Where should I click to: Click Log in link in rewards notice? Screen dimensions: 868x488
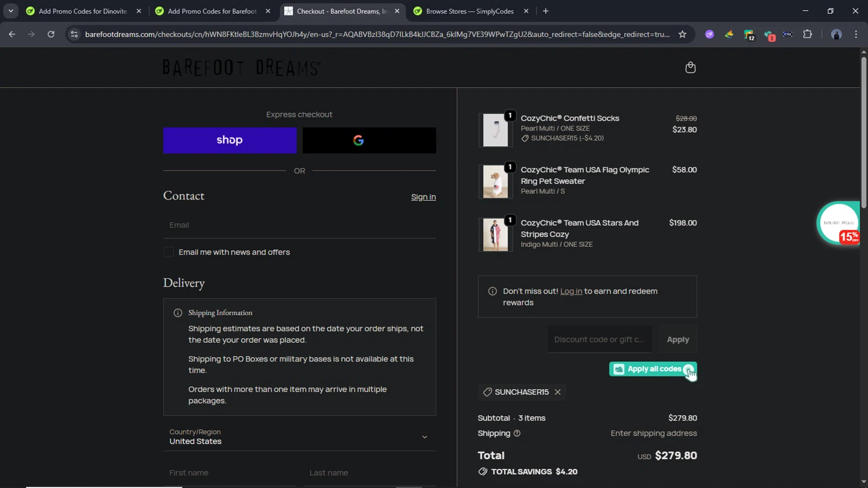(571, 291)
